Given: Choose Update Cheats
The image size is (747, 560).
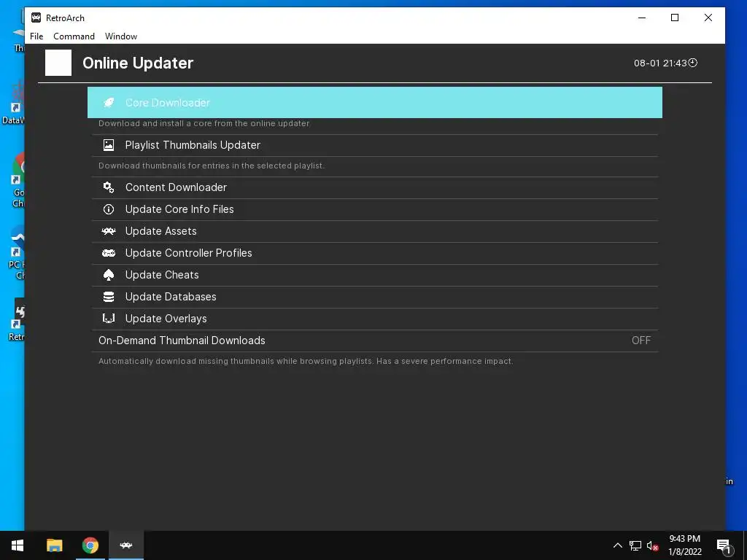Looking at the screenshot, I should (375, 275).
